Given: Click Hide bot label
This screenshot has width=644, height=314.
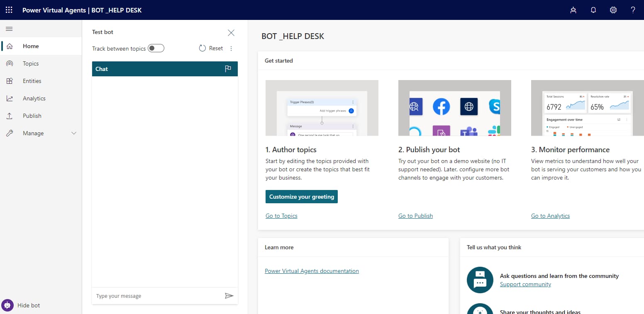Looking at the screenshot, I should [x=29, y=305].
